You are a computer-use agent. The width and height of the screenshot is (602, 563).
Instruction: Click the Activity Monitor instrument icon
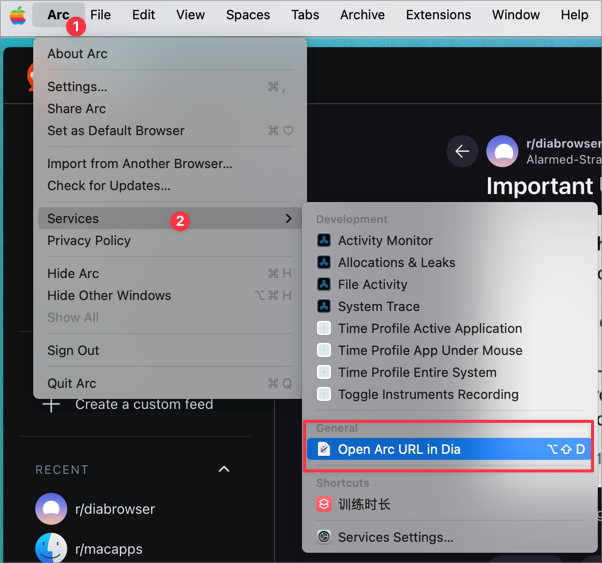pos(324,240)
